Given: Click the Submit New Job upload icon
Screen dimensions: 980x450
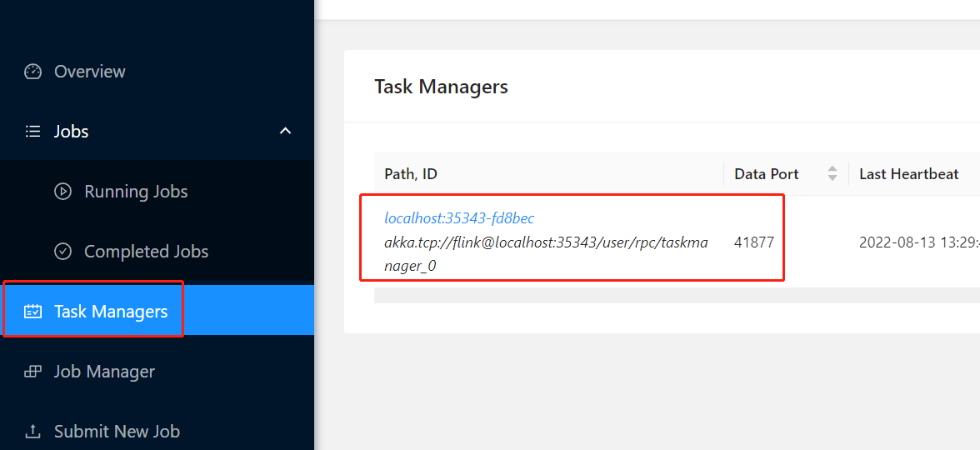Looking at the screenshot, I should (32, 432).
